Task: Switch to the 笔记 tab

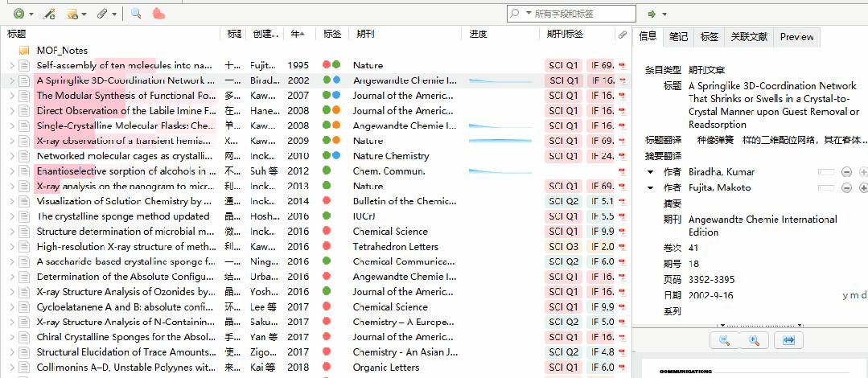Action: click(x=678, y=36)
